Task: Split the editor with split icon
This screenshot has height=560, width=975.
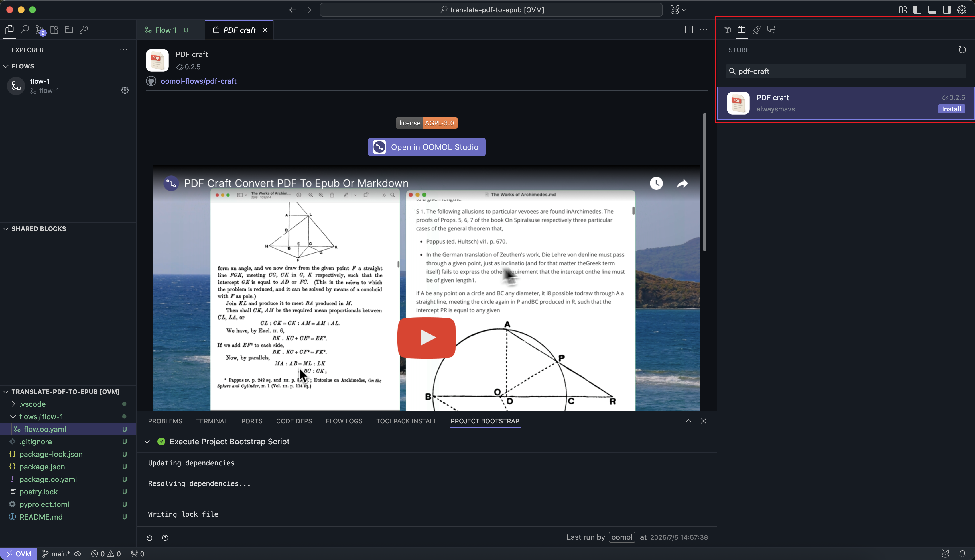Action: pos(689,30)
